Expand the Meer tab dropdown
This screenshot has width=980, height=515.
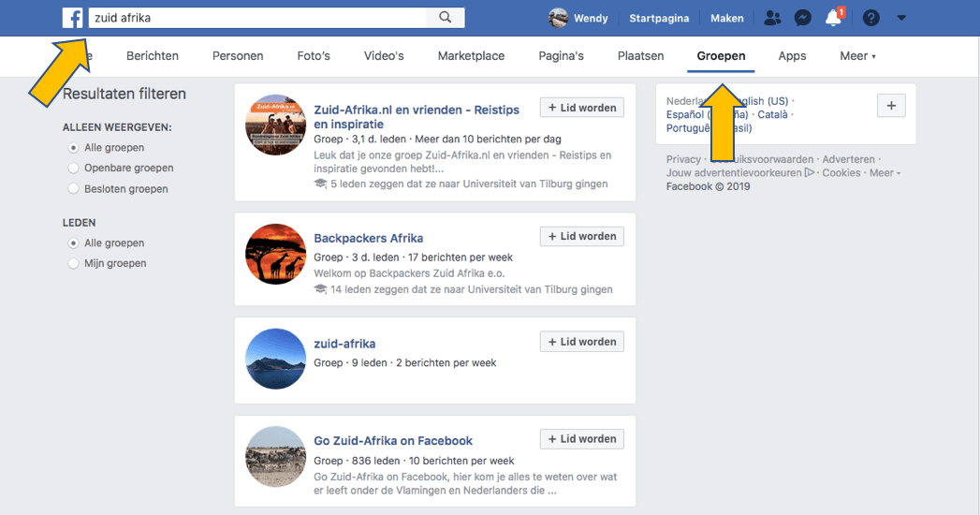pos(857,55)
